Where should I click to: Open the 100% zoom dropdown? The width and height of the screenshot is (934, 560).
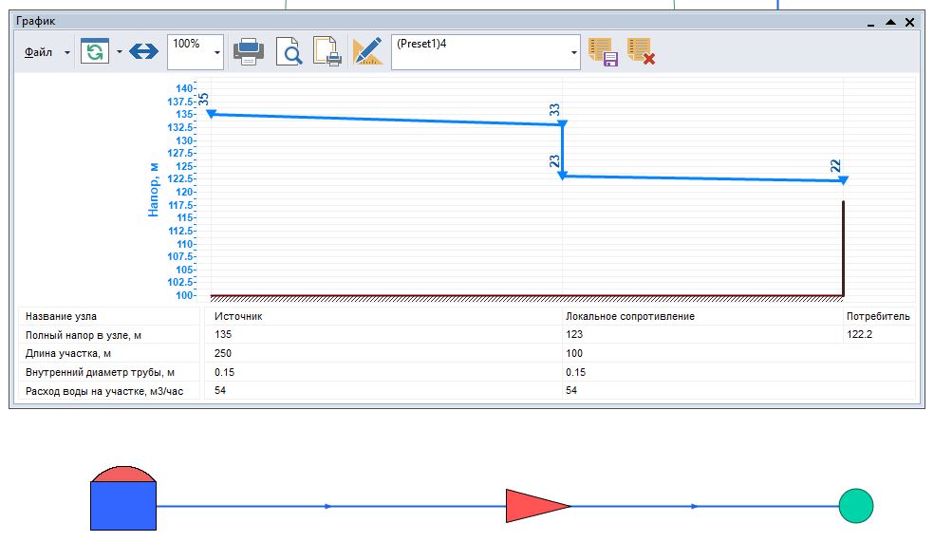pos(217,52)
